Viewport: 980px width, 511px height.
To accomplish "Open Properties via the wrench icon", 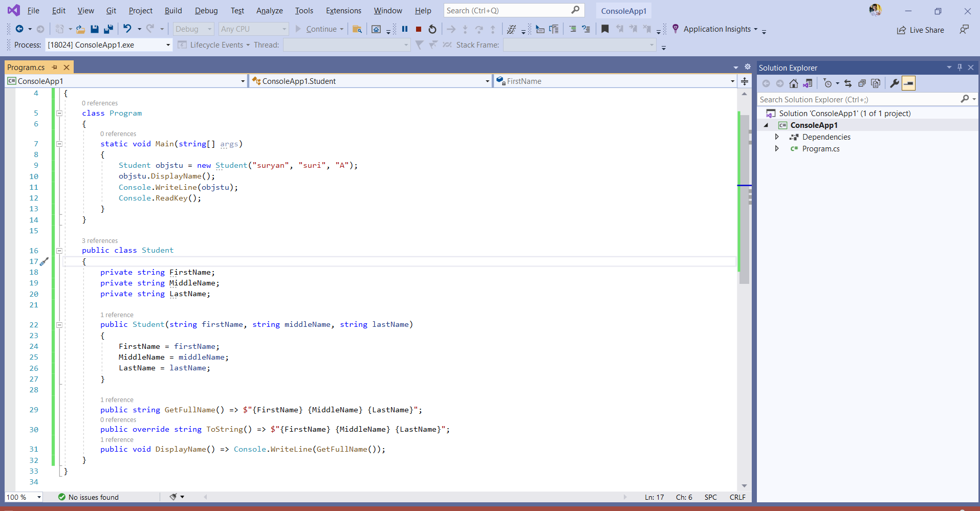I will pyautogui.click(x=894, y=83).
